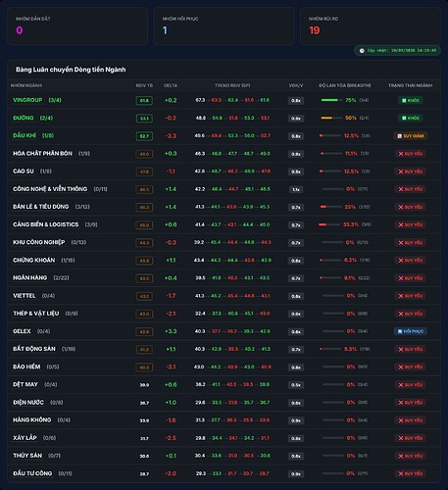Click the SUY YẾU badge for HÀNG KHÔNG
Viewport: 448px width, 490px height.
coord(411,420)
